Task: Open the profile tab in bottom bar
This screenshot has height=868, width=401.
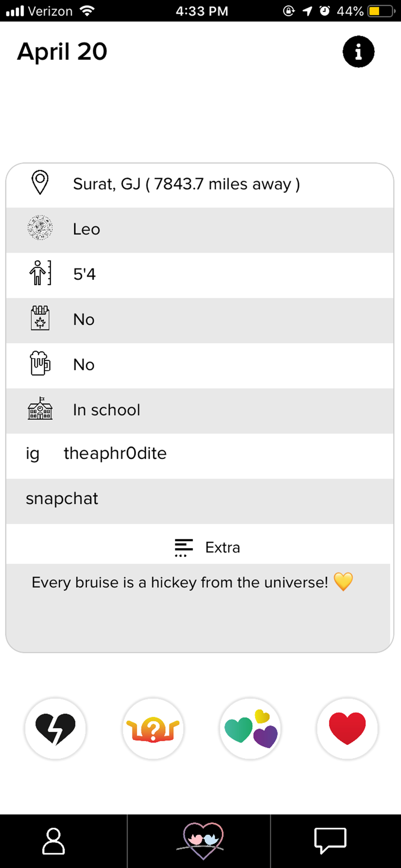Action: pyautogui.click(x=53, y=841)
